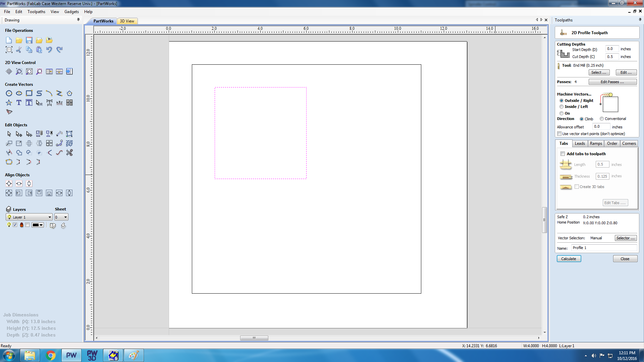
Task: Open the Weld vectors tool
Action: 19,153
